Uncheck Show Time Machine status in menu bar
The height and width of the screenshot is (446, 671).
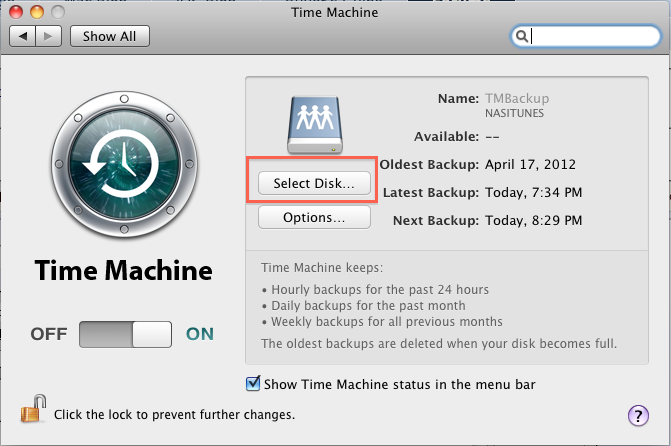click(253, 383)
